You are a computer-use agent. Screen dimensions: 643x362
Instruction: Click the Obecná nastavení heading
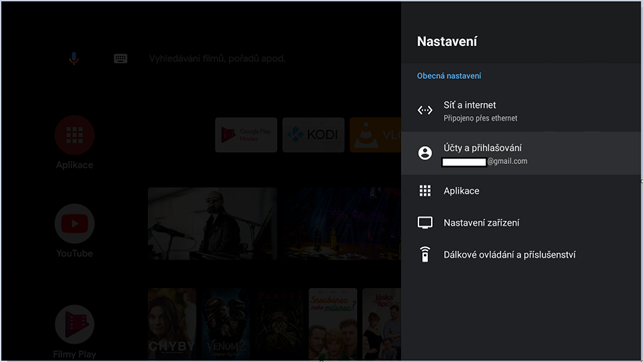tap(449, 76)
